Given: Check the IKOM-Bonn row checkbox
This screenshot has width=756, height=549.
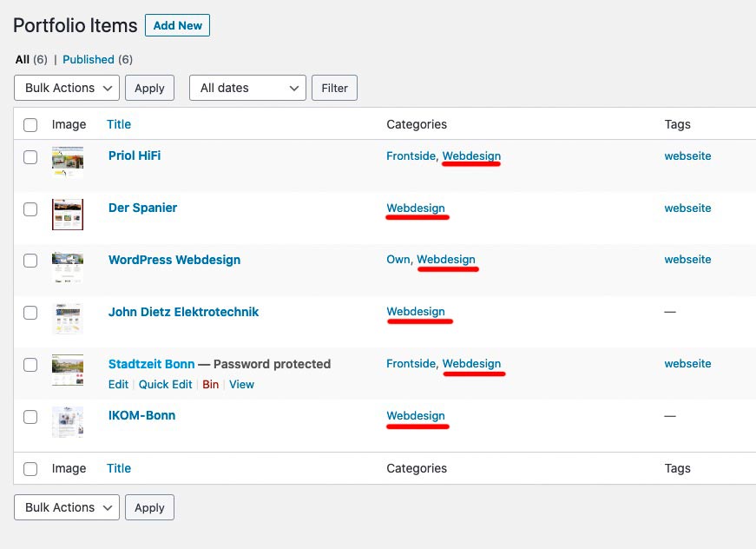Looking at the screenshot, I should click(30, 417).
